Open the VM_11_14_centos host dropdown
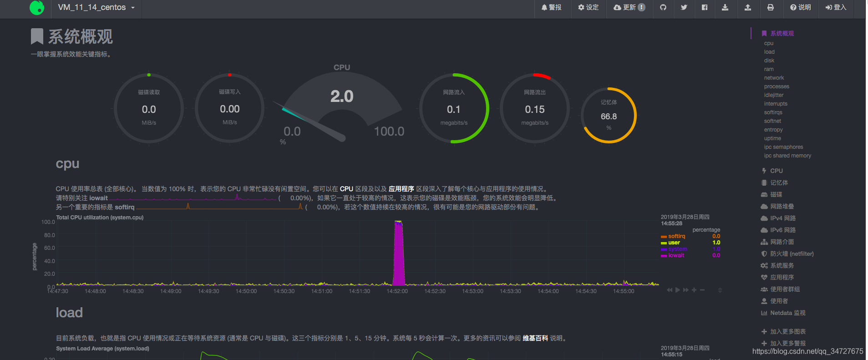Image resolution: width=868 pixels, height=360 pixels. click(x=96, y=8)
